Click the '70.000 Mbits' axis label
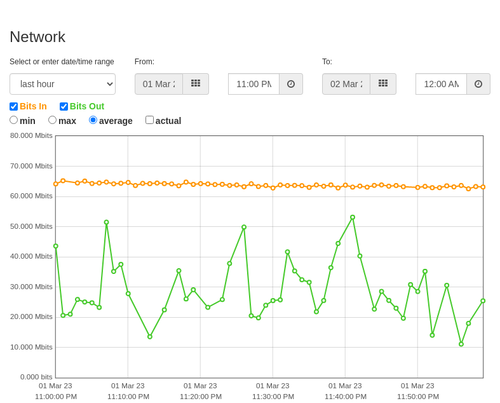Screen dimensions: 500x403 coord(31,166)
